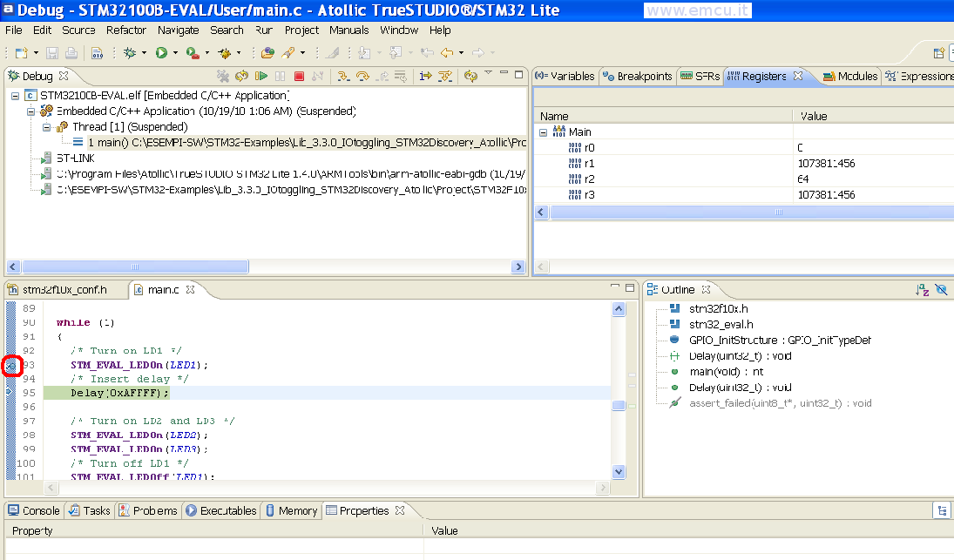The height and width of the screenshot is (560, 954).
Task: Switch to the SFRs tab
Action: [700, 76]
